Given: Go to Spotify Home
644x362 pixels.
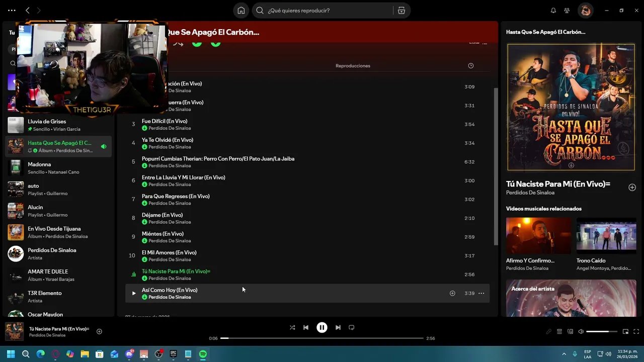Looking at the screenshot, I should 241,11.
